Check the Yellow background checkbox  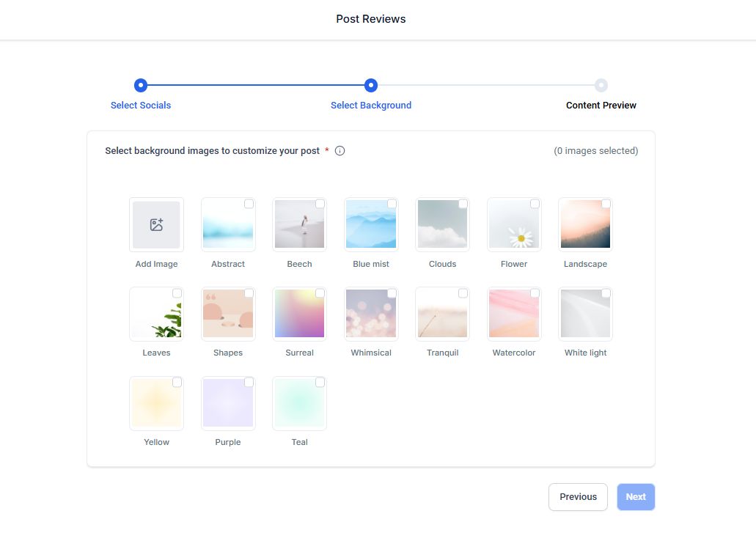coord(177,383)
